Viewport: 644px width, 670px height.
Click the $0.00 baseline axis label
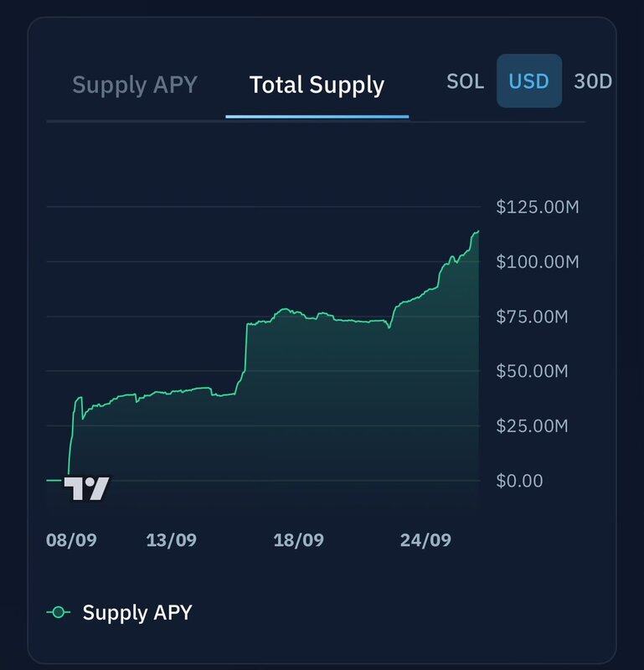[520, 481]
